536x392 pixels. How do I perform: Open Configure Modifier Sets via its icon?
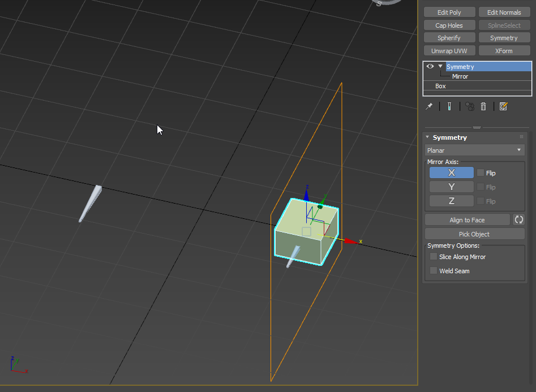click(x=503, y=106)
